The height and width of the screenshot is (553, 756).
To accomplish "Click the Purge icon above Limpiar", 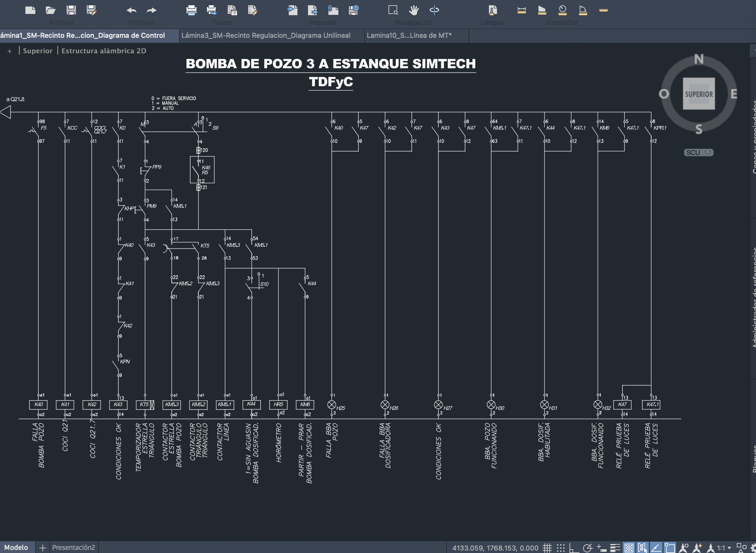I will (x=492, y=10).
